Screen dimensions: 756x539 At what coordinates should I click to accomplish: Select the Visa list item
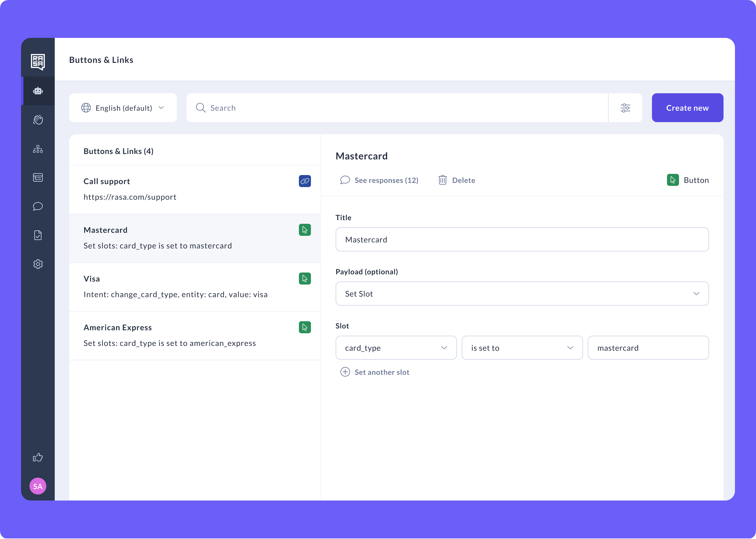coord(195,287)
